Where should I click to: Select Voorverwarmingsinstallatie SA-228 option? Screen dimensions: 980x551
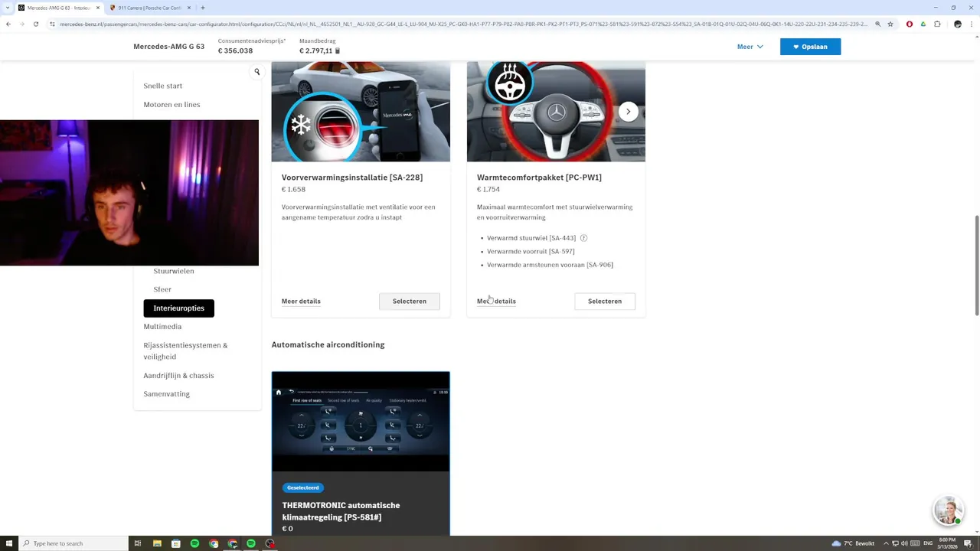(410, 302)
